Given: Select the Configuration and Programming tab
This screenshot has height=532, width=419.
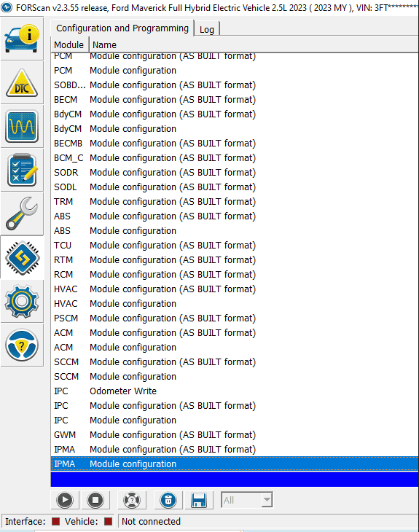Looking at the screenshot, I should (122, 28).
